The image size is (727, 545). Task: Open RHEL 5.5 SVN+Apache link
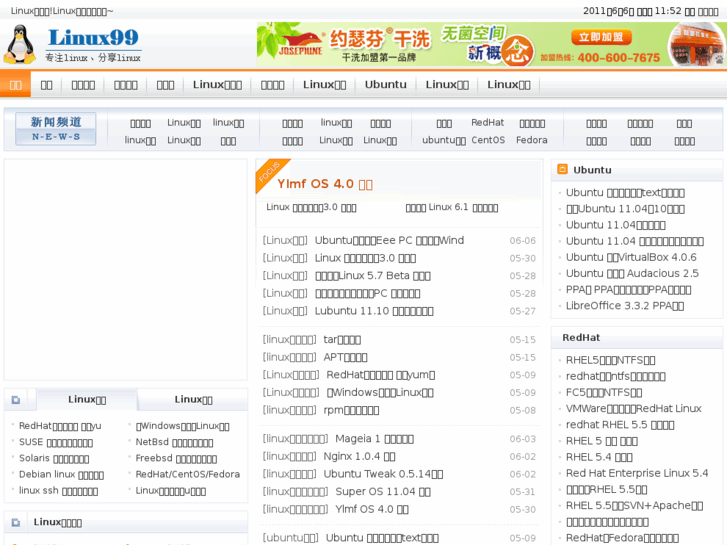click(634, 506)
